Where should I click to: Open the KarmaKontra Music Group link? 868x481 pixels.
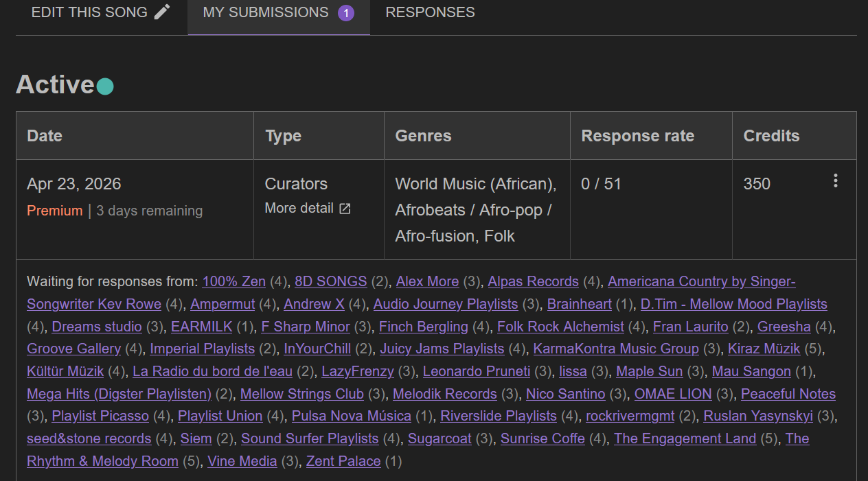(616, 349)
